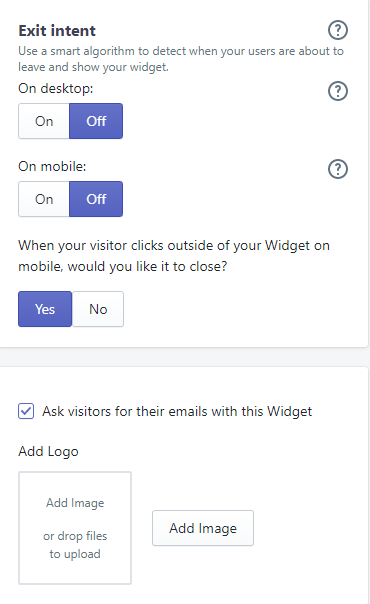Click the 'On mobile:' label

(x=52, y=166)
